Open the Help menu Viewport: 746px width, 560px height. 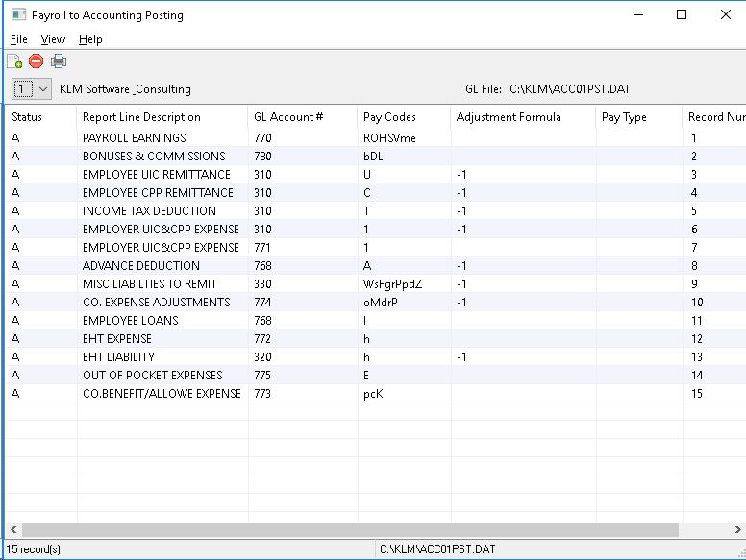click(x=90, y=39)
